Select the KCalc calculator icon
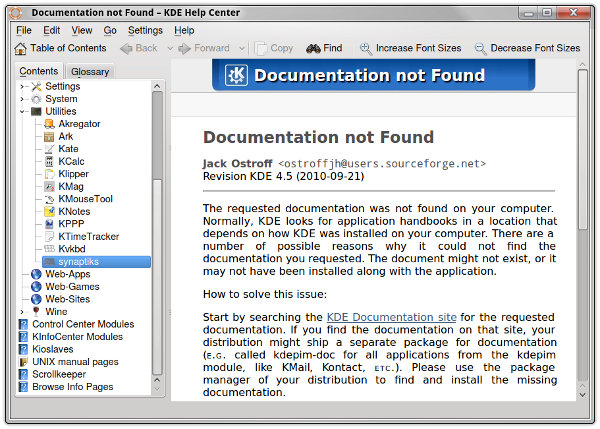This screenshot has width=600, height=429. 49,161
